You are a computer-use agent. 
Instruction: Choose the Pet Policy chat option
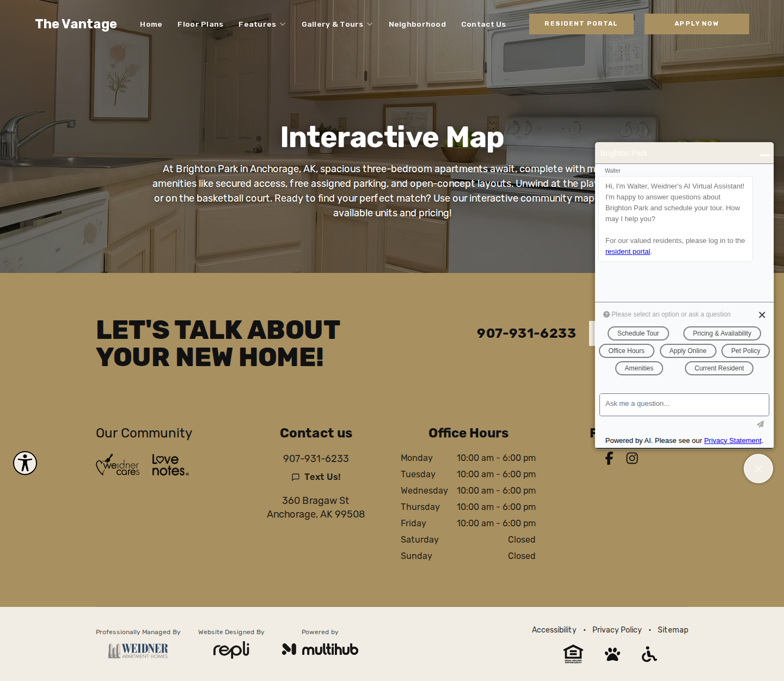745,351
